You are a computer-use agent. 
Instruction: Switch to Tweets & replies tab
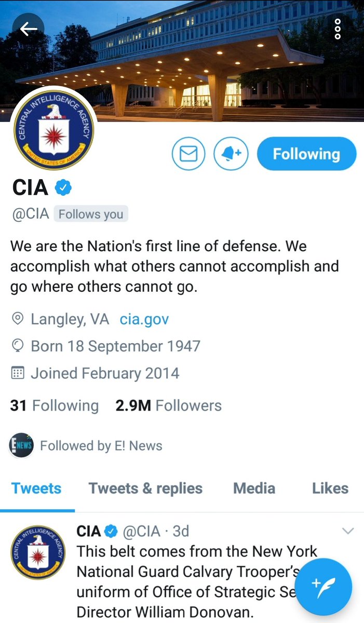click(145, 489)
